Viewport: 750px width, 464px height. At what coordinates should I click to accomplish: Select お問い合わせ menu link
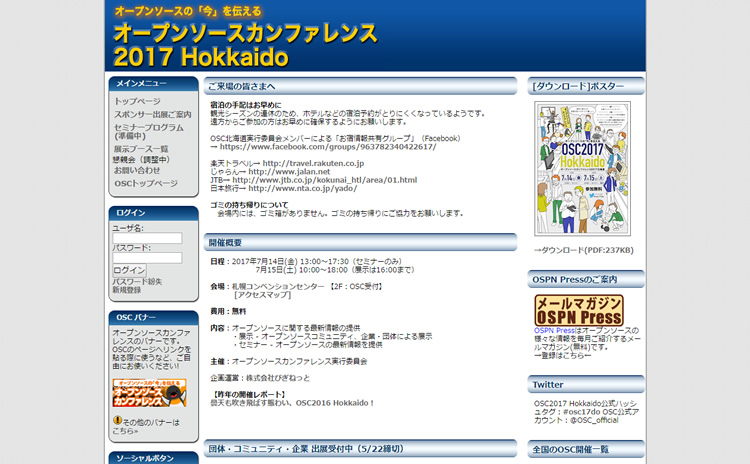click(137, 170)
